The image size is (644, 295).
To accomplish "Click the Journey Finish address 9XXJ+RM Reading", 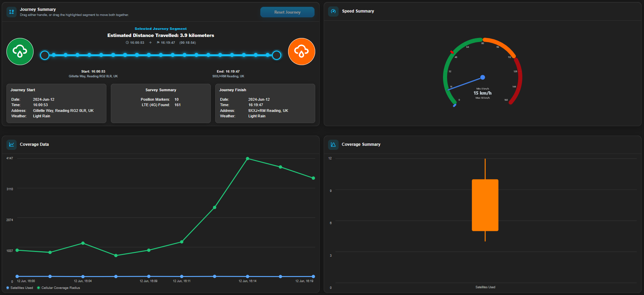I will 268,111.
